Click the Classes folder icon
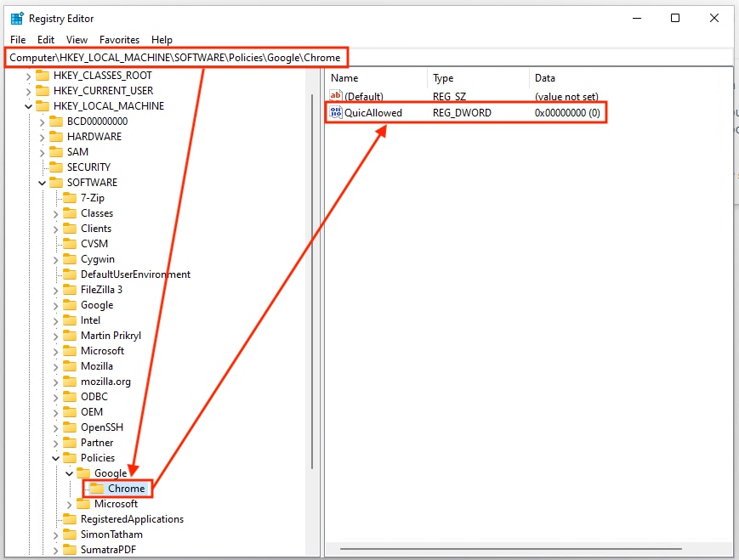This screenshot has height=560, width=739. click(x=70, y=213)
